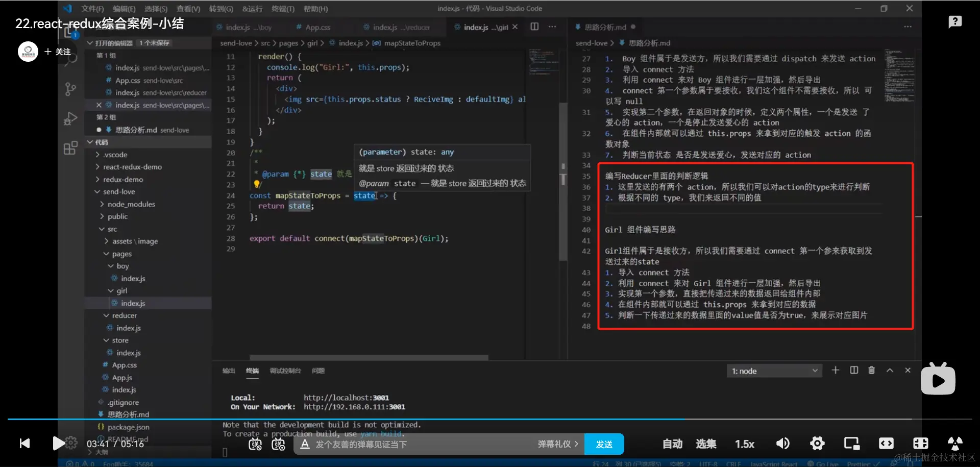The width and height of the screenshot is (980, 467).
Task: Open the 自动 quality selector
Action: pyautogui.click(x=672, y=444)
